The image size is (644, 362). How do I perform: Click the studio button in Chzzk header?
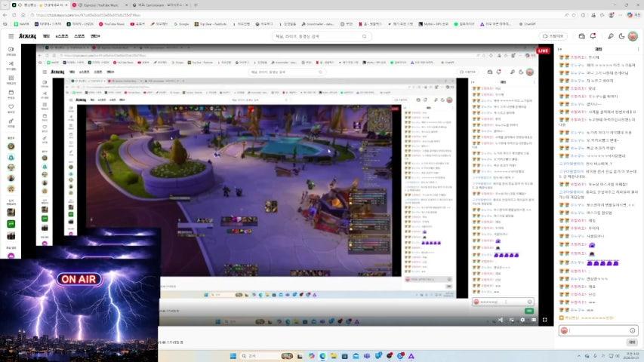(x=553, y=36)
